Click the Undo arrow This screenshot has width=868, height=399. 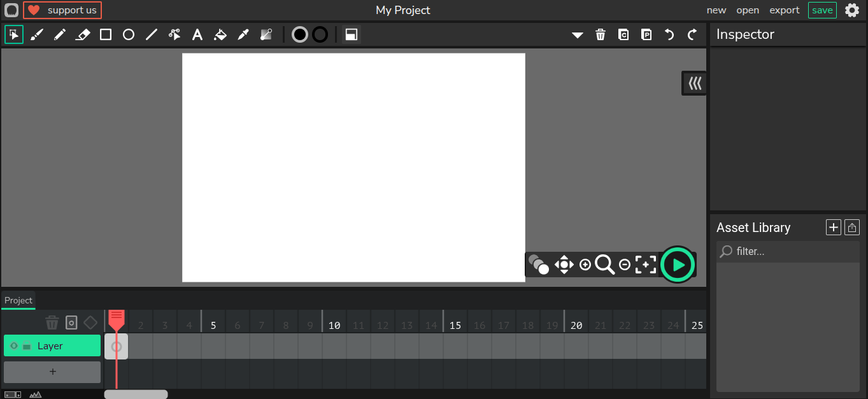pos(669,34)
